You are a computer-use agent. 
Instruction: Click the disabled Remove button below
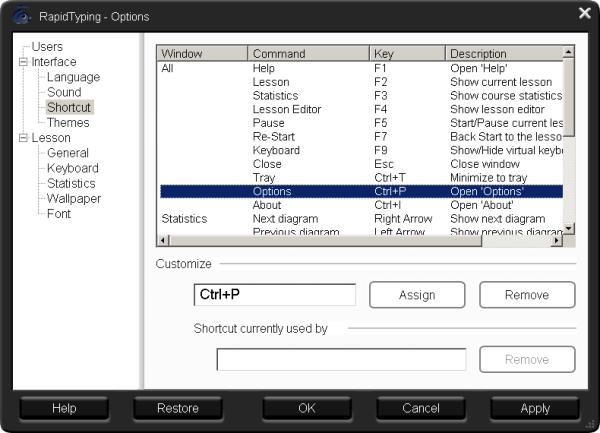[527, 360]
